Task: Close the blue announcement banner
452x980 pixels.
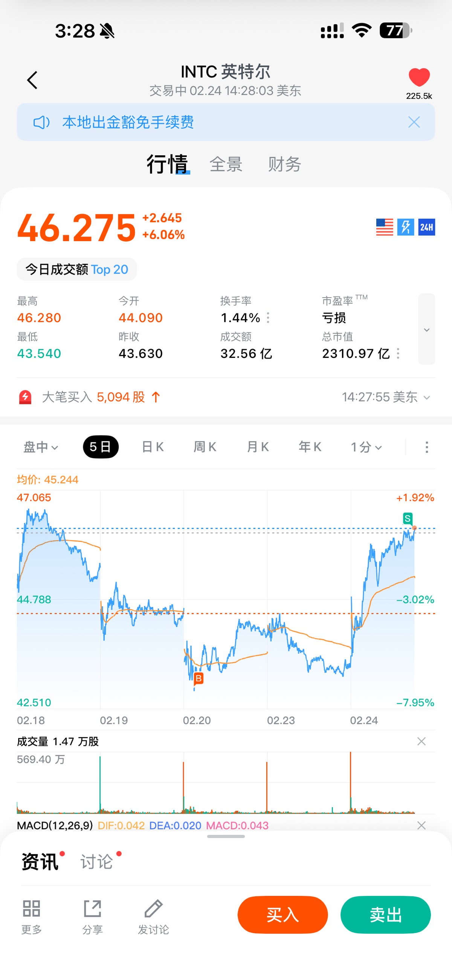Action: point(414,122)
